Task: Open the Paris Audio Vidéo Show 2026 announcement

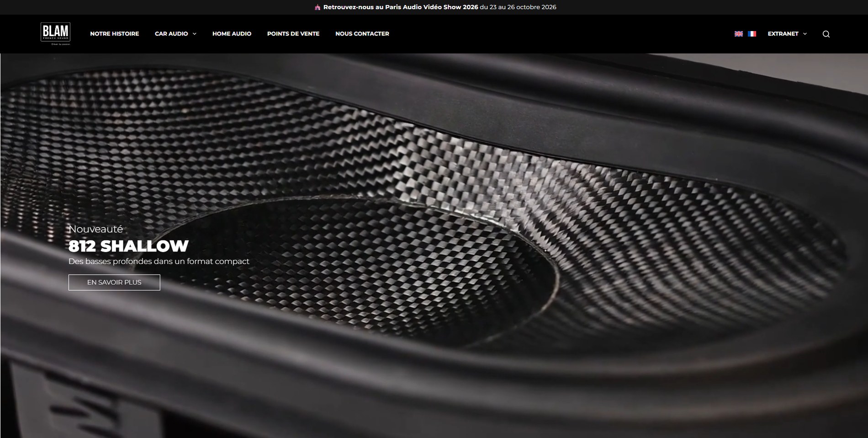Action: (x=435, y=7)
